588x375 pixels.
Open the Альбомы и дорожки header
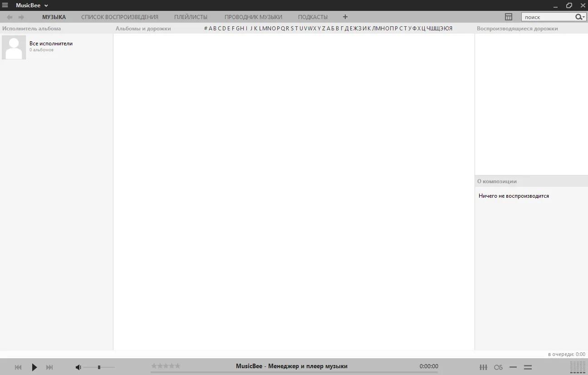143,29
